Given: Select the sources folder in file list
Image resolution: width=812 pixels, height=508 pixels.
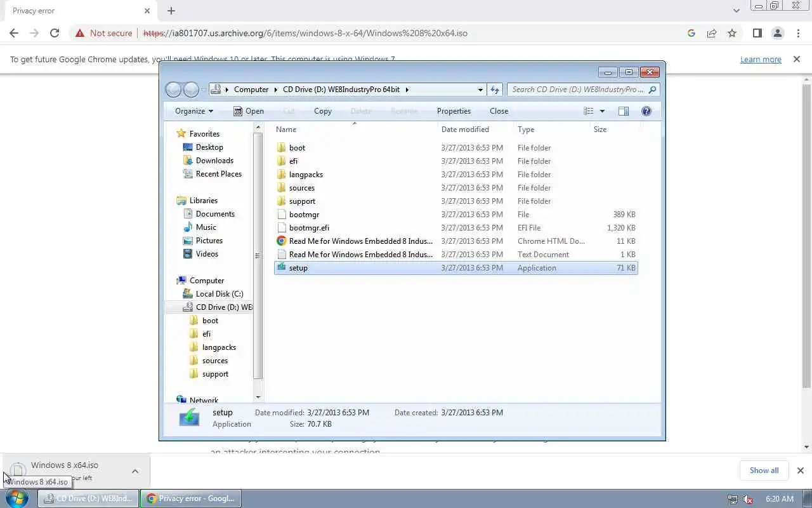Looking at the screenshot, I should (x=455, y=188).
